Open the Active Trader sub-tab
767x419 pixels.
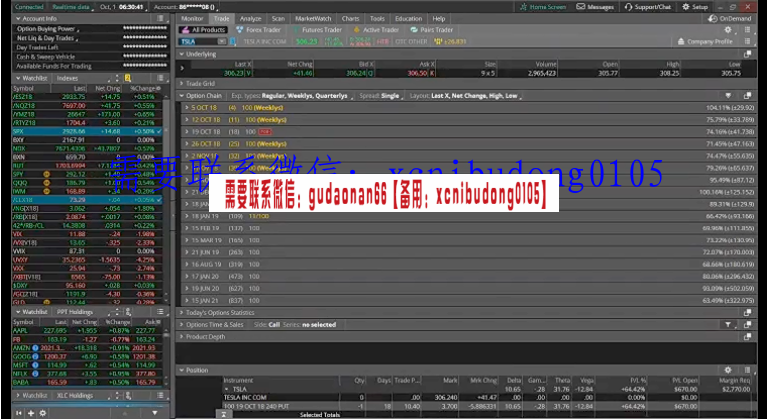click(x=378, y=30)
